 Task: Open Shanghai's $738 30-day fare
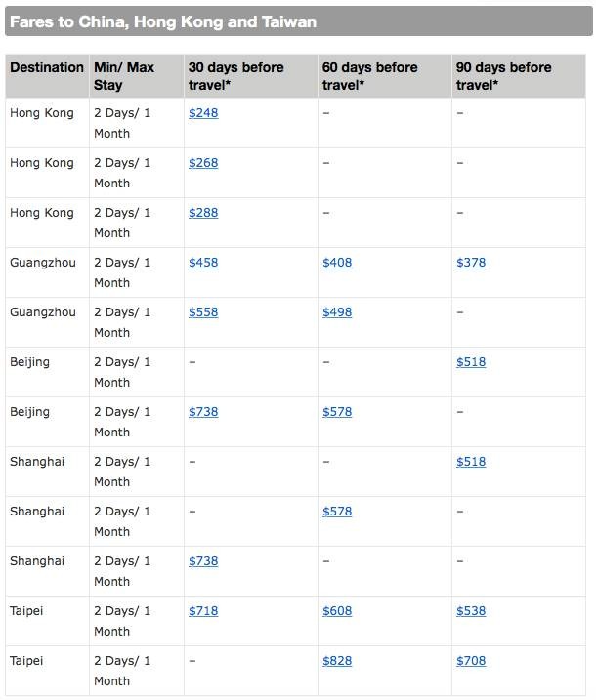pos(203,561)
